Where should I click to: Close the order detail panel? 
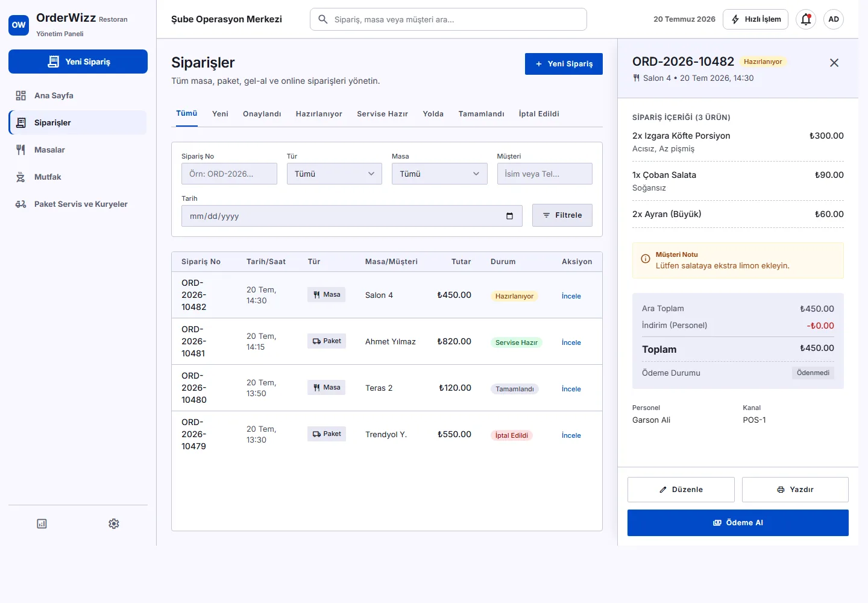coord(834,63)
